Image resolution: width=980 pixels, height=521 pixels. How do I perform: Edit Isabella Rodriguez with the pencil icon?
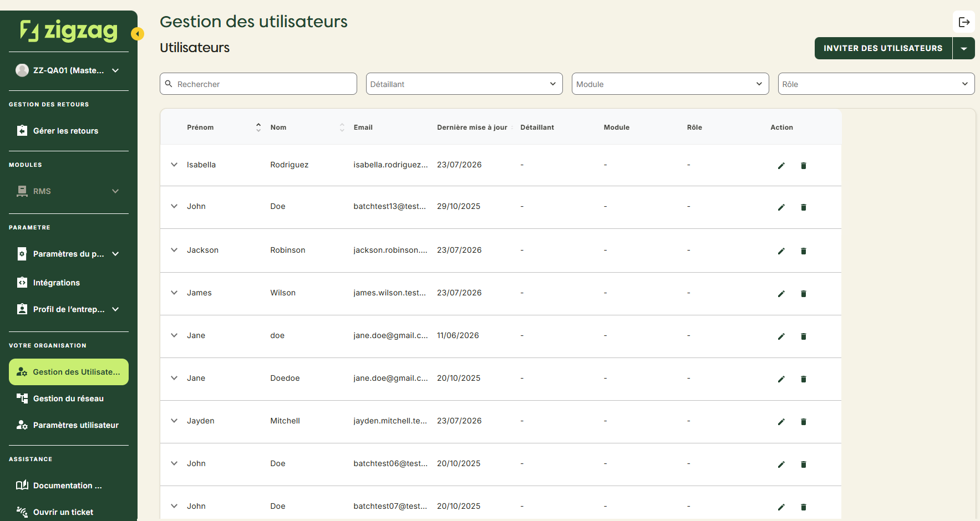(781, 166)
